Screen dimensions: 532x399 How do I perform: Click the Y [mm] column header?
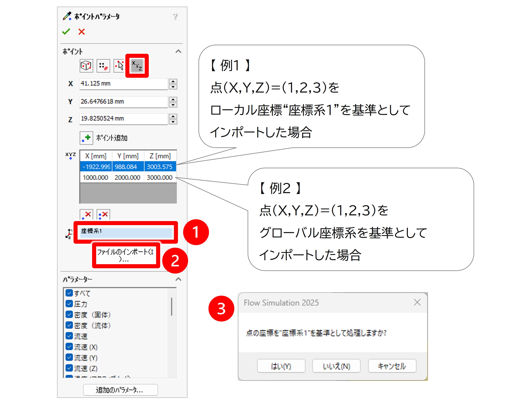(x=128, y=156)
